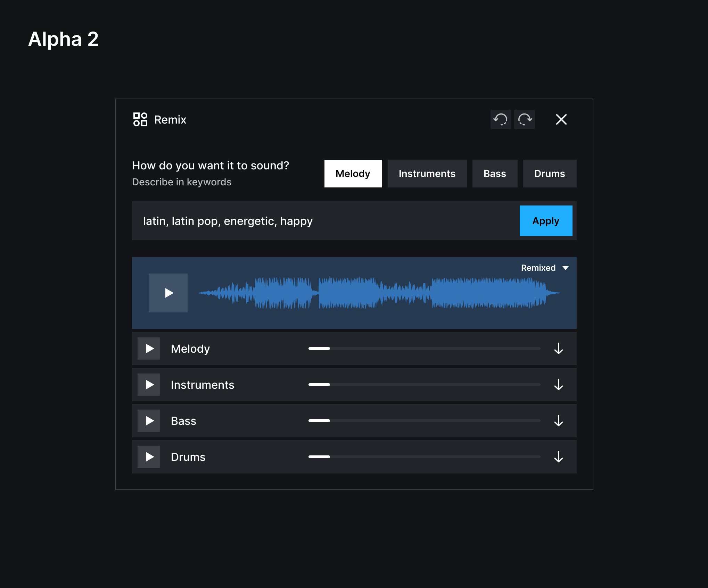Image resolution: width=708 pixels, height=588 pixels.
Task: Click the redo arrow icon
Action: (x=524, y=119)
